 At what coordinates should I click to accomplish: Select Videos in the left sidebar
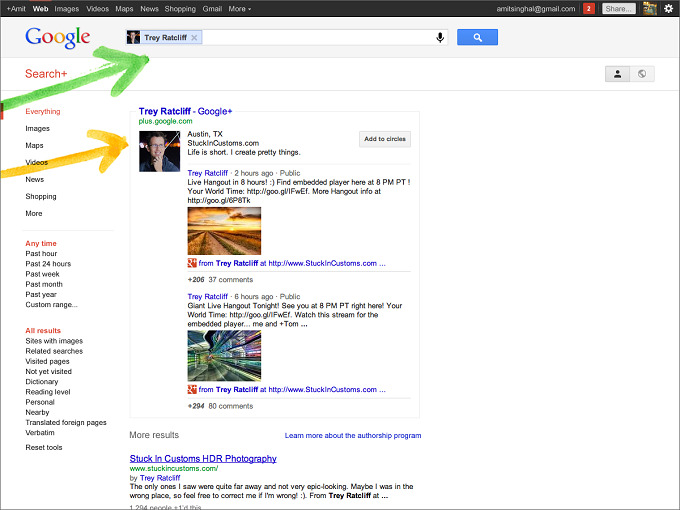[x=36, y=162]
